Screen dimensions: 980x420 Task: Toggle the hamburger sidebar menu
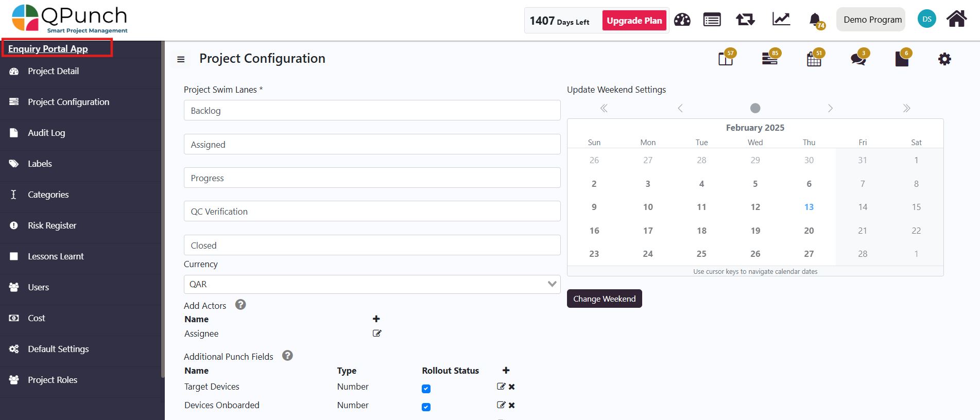[181, 59]
